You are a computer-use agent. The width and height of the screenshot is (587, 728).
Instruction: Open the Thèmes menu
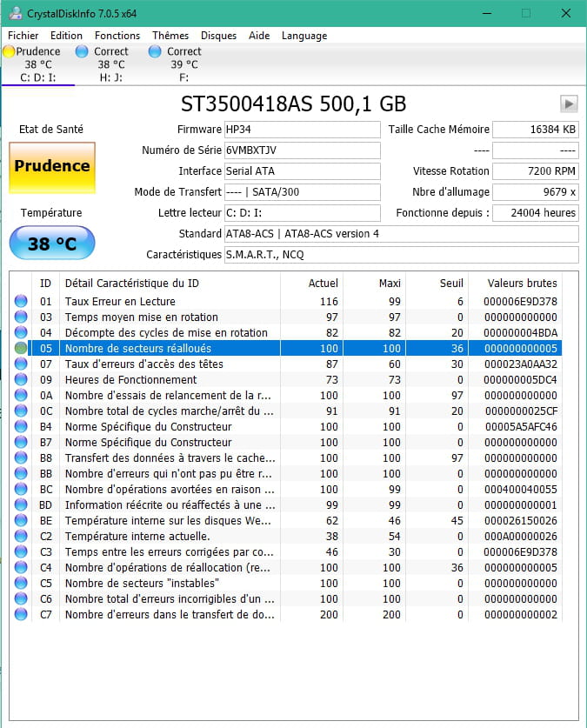[170, 36]
